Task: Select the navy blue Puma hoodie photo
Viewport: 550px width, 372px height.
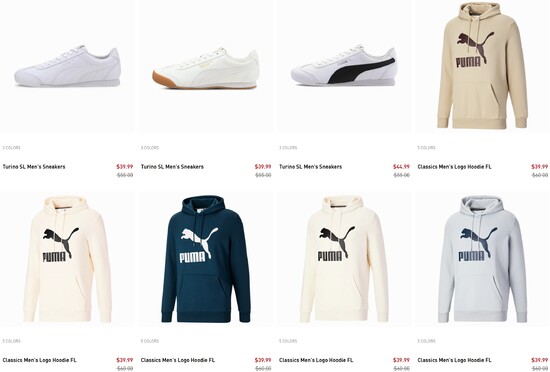Action: pos(206,259)
